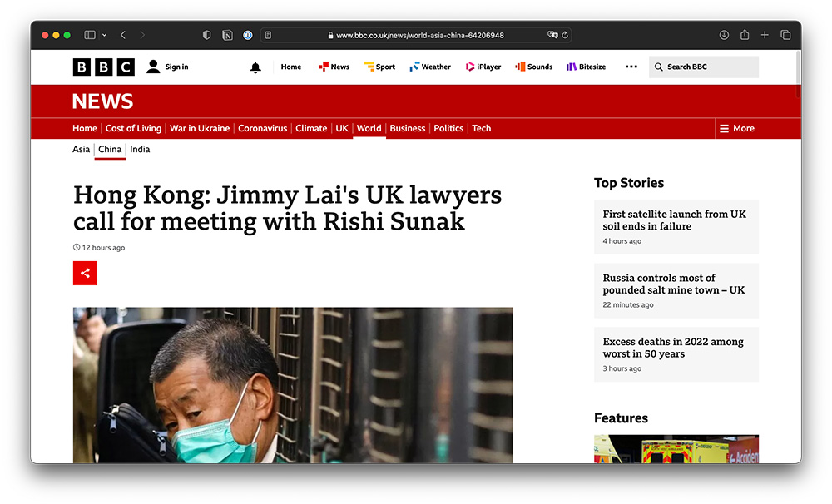Select the Business tab in news navigation
The image size is (832, 504).
408,128
